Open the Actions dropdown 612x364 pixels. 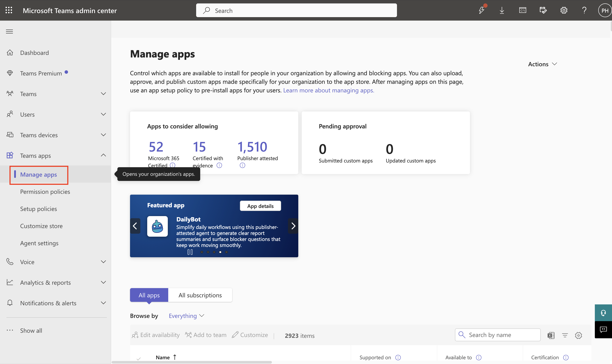tap(542, 64)
